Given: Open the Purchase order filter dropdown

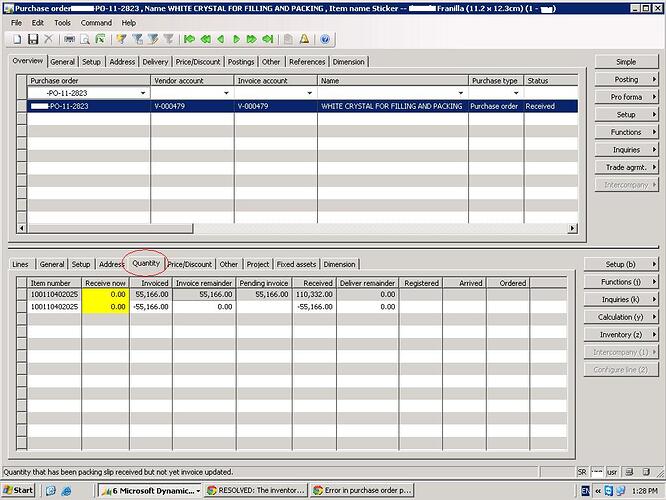Looking at the screenshot, I should tap(143, 93).
